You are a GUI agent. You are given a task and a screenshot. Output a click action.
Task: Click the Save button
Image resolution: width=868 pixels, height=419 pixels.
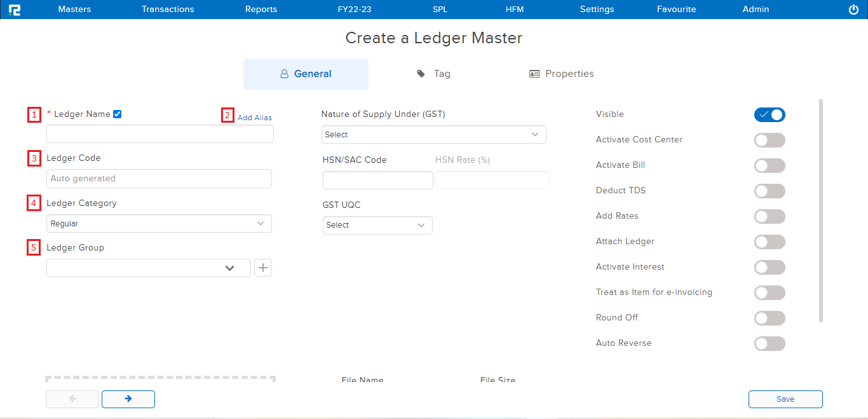point(785,399)
